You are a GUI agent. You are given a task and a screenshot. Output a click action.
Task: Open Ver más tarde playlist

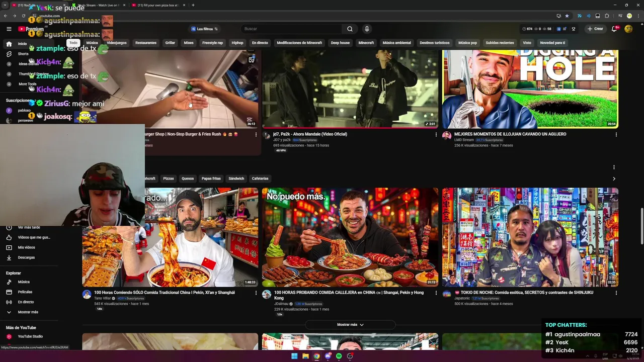(29, 227)
